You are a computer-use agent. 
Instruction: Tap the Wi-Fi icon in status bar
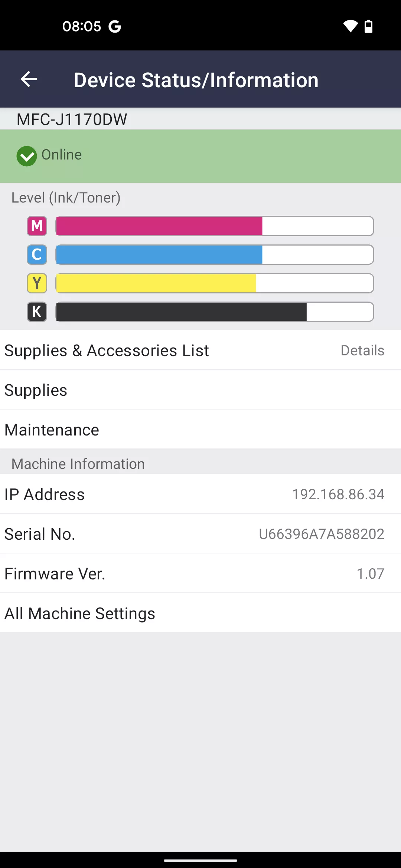351,26
